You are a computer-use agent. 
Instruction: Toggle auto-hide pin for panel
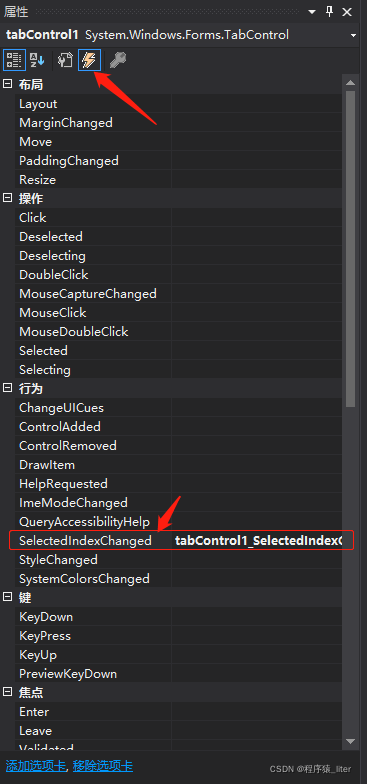pyautogui.click(x=330, y=12)
